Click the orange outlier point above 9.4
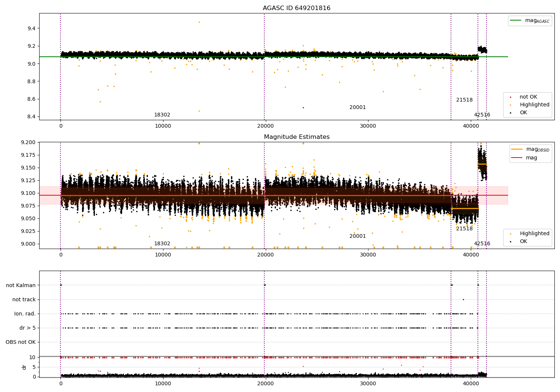Screen dimensions: 560x392 click(x=199, y=22)
